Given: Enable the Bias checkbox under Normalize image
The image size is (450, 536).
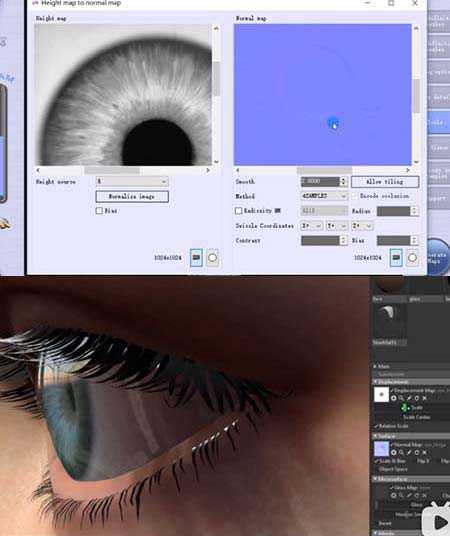Looking at the screenshot, I should [x=99, y=211].
